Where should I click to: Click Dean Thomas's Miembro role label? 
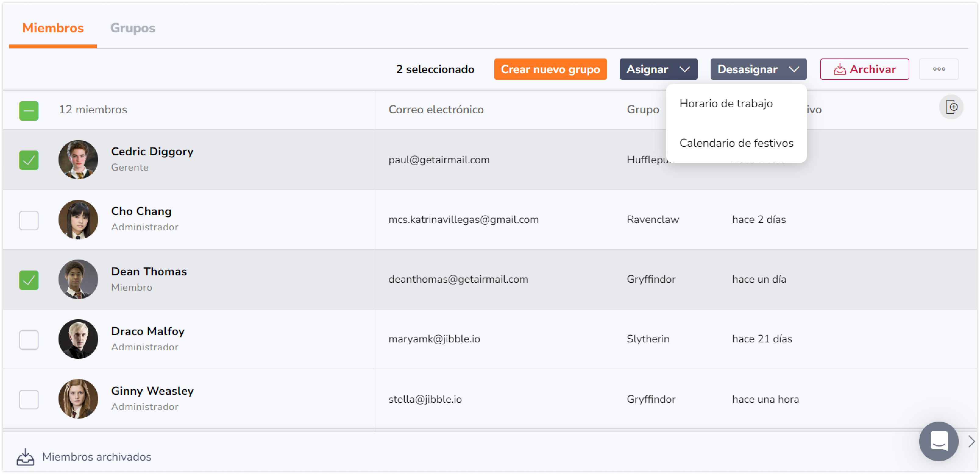point(132,287)
